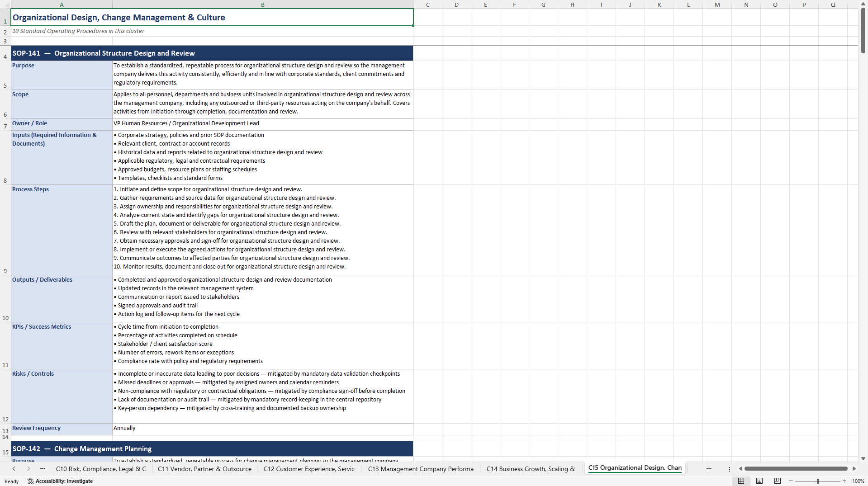Viewport: 868px width, 486px height.
Task: Click cell with 'Key-person dependency' risk
Action: (x=263, y=396)
